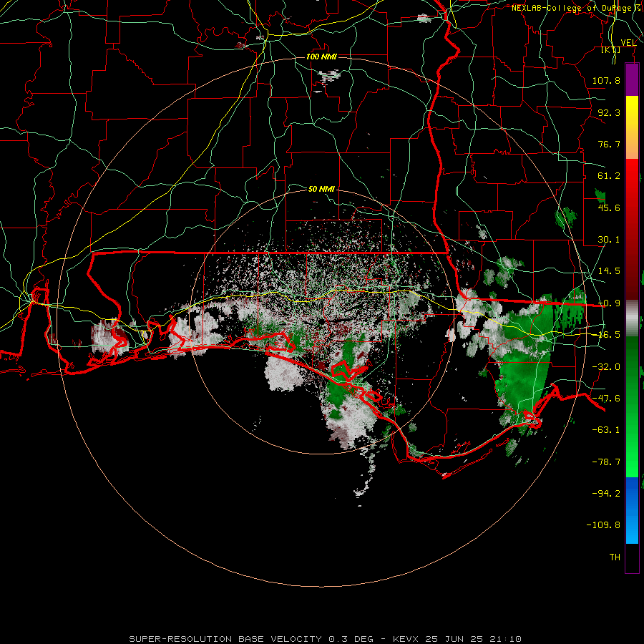Click the yellow-orange segment of the color bar

632,127
